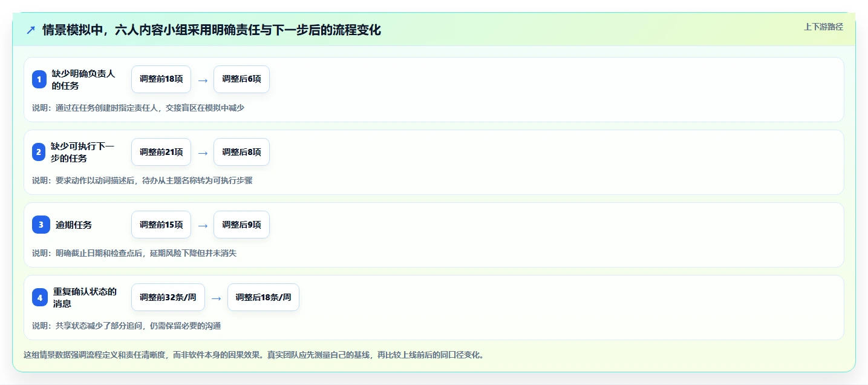868x385 pixels.
Task: Click the 调整后18条/周 chip
Action: click(x=263, y=297)
